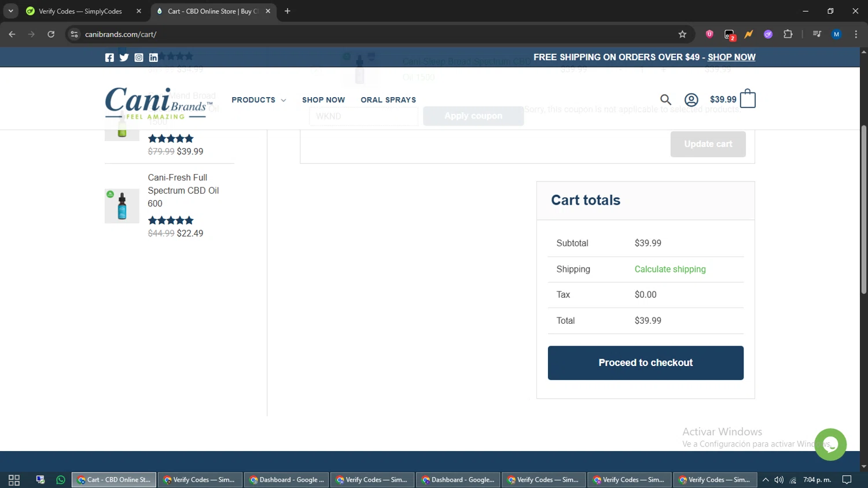
Task: Open Cani Brands Facebook page icon
Action: point(109,57)
